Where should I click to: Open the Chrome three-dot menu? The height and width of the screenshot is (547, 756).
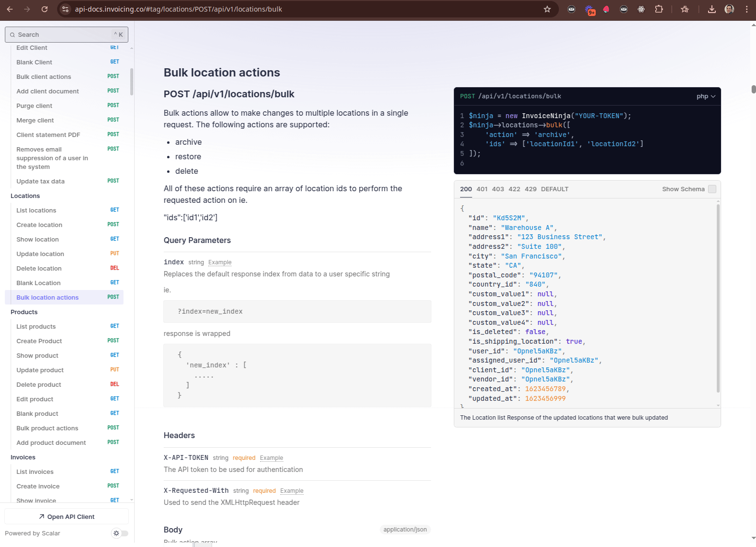pyautogui.click(x=747, y=9)
